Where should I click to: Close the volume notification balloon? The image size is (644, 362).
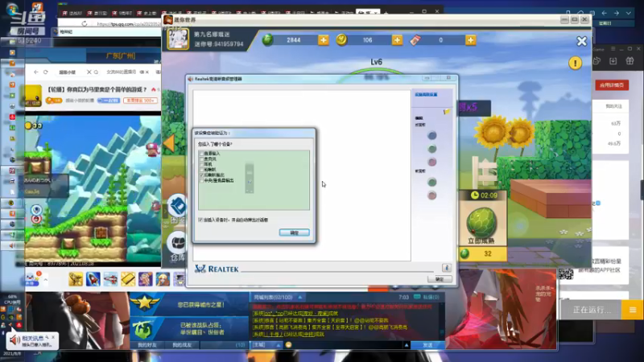(x=53, y=337)
